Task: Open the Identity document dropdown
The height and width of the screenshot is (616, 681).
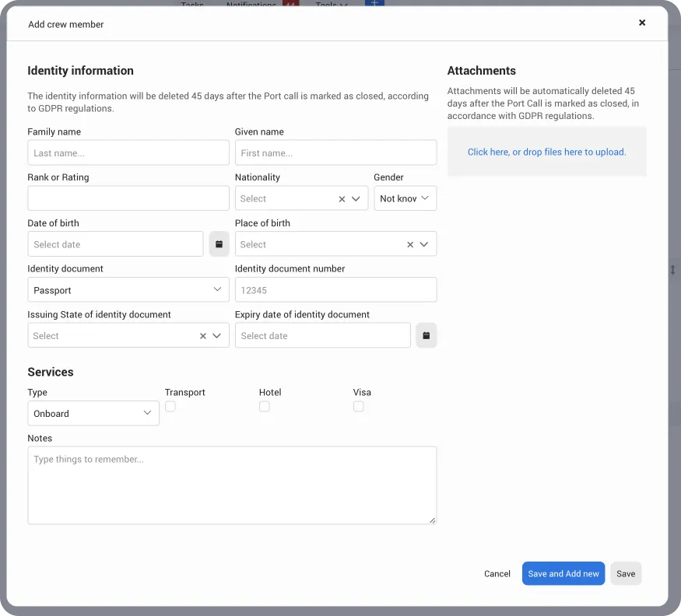Action: [x=128, y=289]
